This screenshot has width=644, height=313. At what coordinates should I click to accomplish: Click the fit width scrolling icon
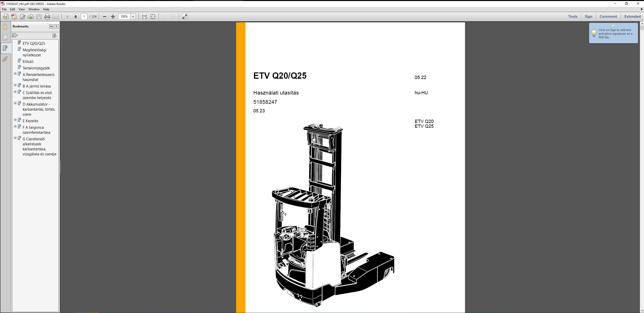pyautogui.click(x=145, y=17)
